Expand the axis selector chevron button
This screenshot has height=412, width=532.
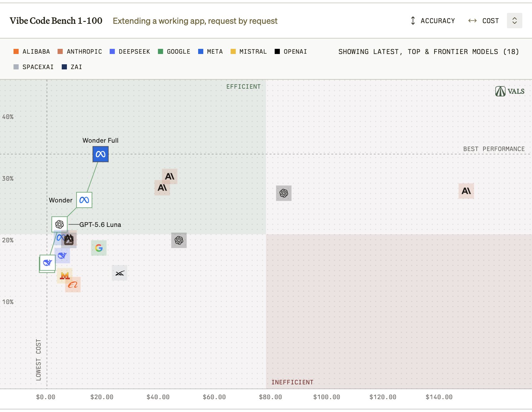coord(514,21)
